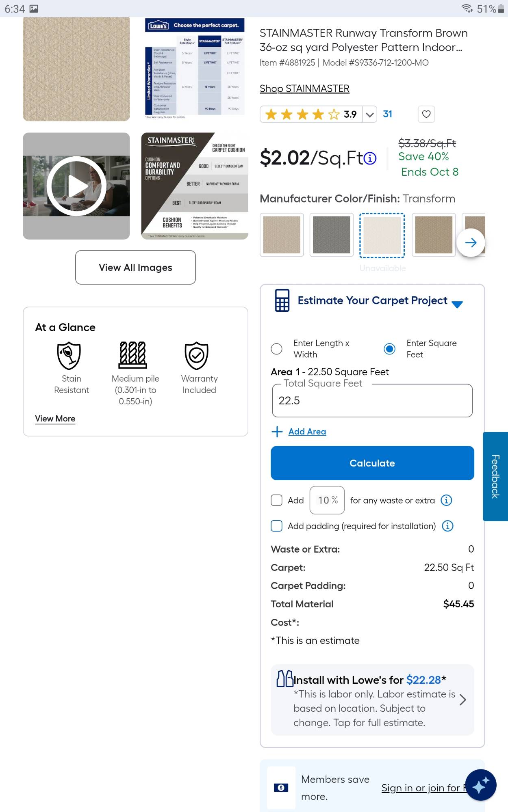The image size is (508, 812).
Task: Choose the dark gray carpet color swatch
Action: [x=331, y=235]
